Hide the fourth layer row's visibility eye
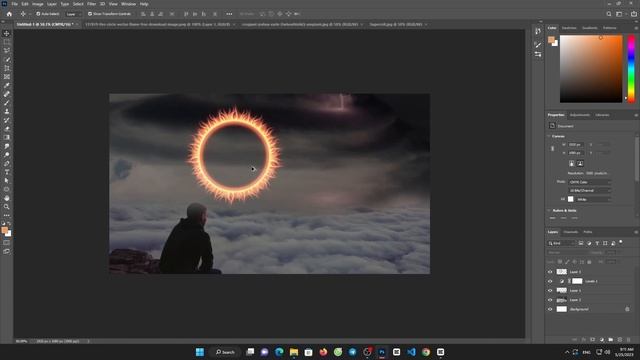640x360 pixels. (550, 300)
